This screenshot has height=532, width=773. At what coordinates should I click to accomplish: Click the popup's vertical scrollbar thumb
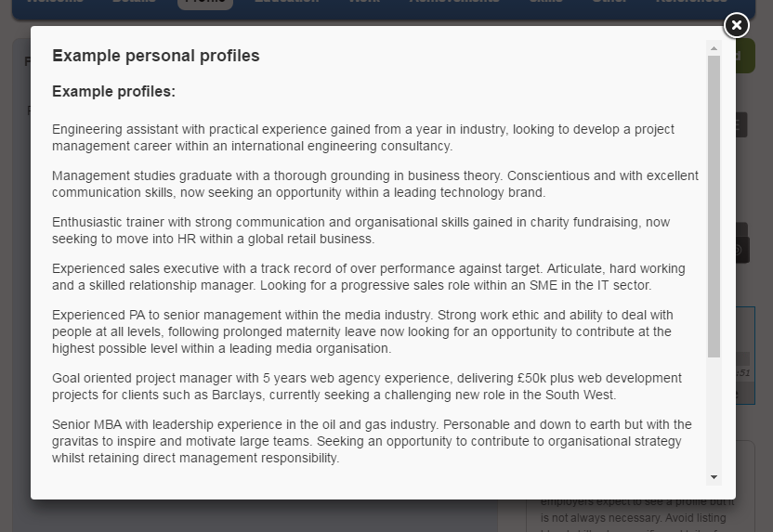[714, 206]
